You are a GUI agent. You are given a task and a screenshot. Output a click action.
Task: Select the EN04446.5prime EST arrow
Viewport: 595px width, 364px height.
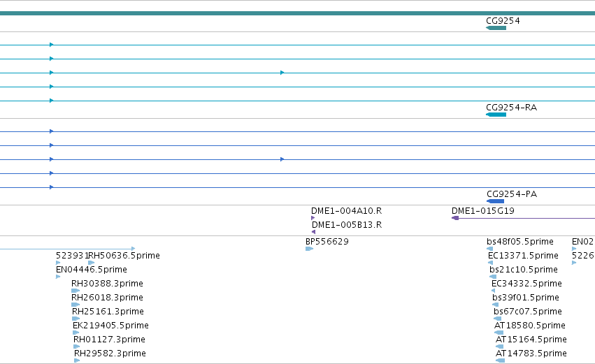(58, 277)
